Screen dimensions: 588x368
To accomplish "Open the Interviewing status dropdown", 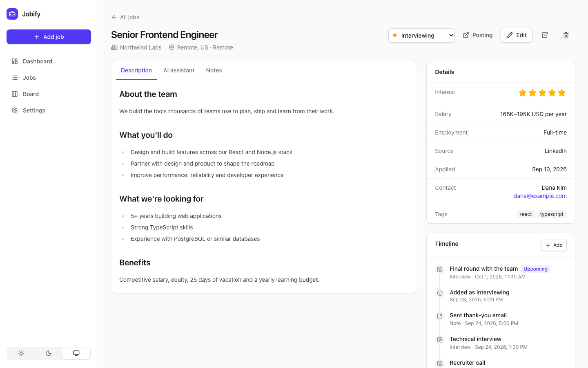I will pos(421,35).
